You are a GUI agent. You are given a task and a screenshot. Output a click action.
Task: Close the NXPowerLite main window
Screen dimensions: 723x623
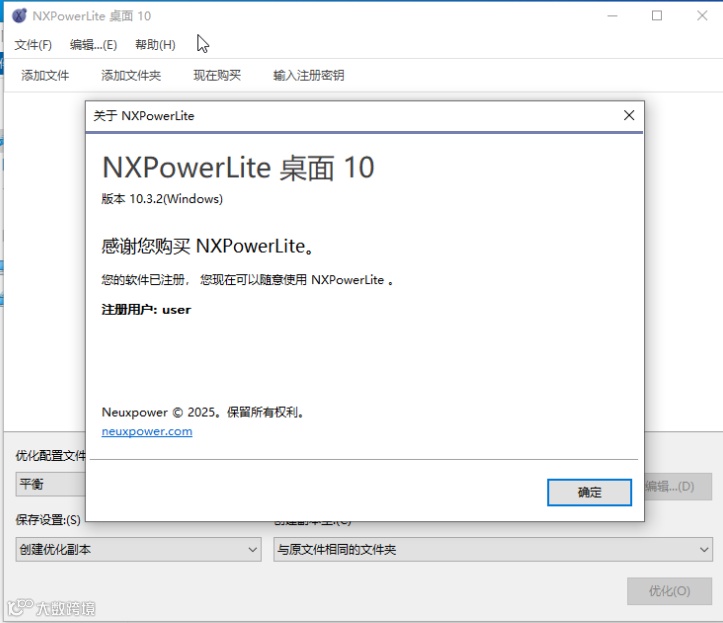coord(702,16)
